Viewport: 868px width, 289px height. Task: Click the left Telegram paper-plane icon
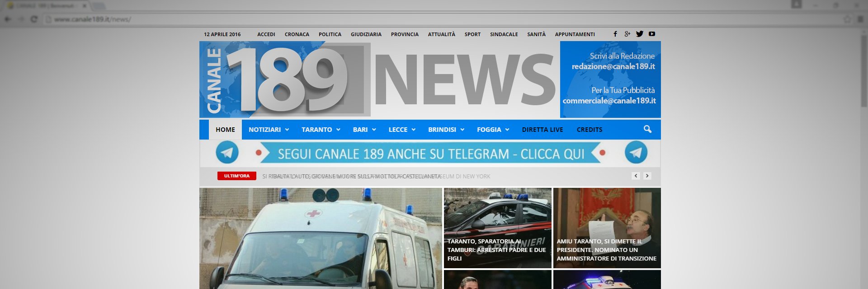pyautogui.click(x=227, y=153)
